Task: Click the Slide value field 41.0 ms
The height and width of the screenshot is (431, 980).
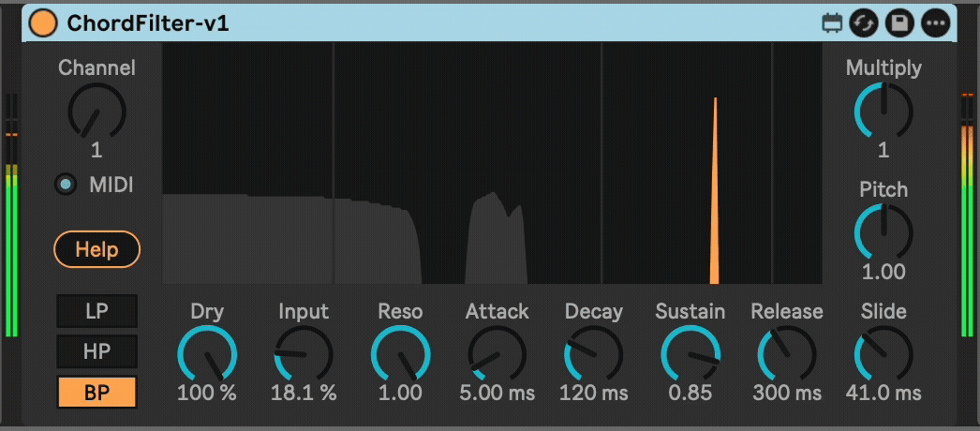Action: [883, 394]
